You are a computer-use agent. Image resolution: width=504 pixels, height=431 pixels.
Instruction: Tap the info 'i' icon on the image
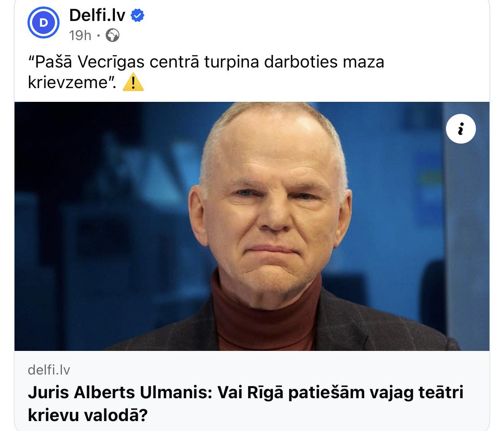[x=461, y=129]
